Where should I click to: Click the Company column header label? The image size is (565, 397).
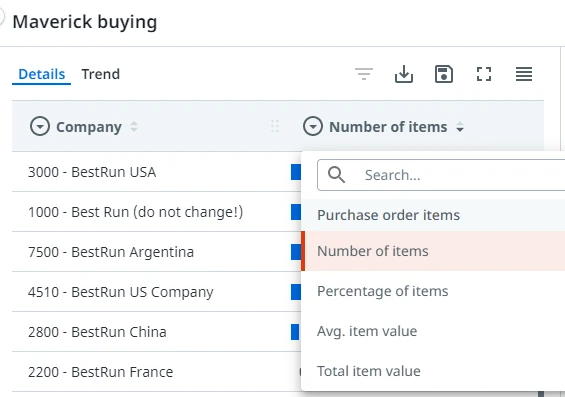coord(89,127)
